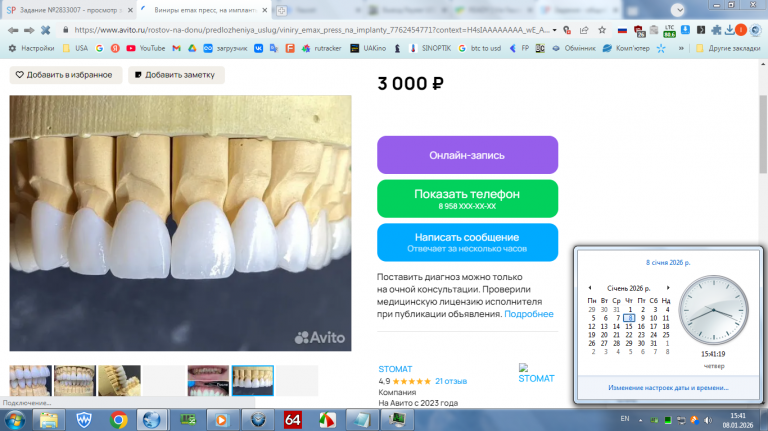Open the USA bookmarks folder
The width and height of the screenshot is (768, 431).
click(x=75, y=48)
